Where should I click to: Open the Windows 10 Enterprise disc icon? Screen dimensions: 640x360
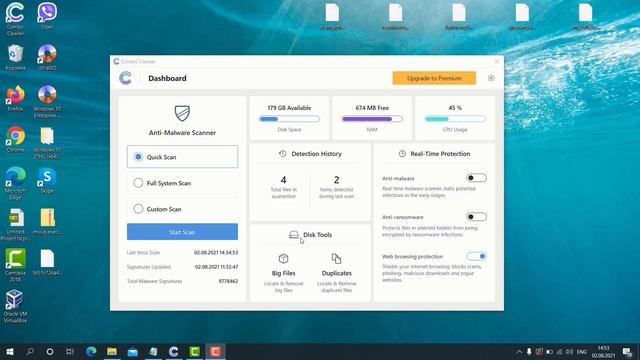pos(47,102)
